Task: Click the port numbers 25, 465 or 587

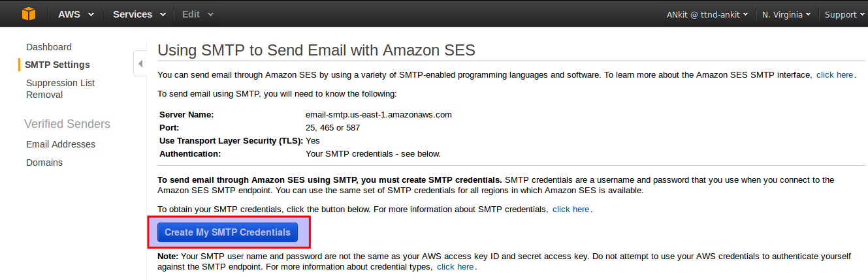Action: pyautogui.click(x=332, y=128)
